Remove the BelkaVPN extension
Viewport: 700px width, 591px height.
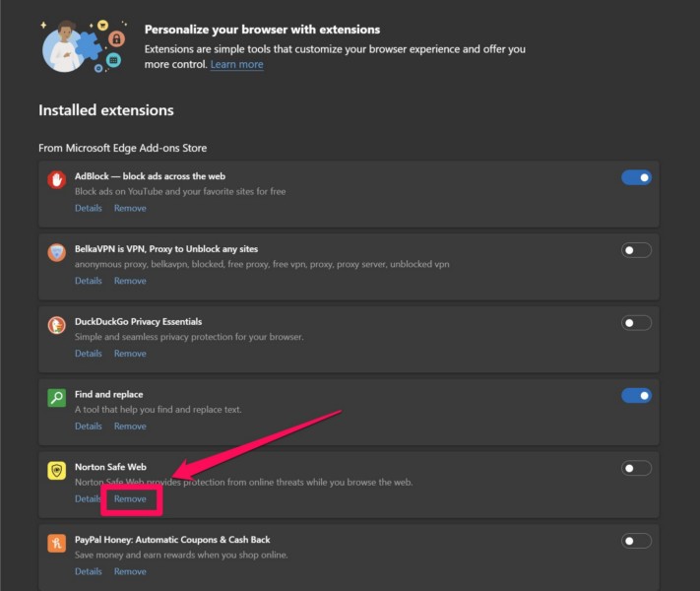[130, 281]
